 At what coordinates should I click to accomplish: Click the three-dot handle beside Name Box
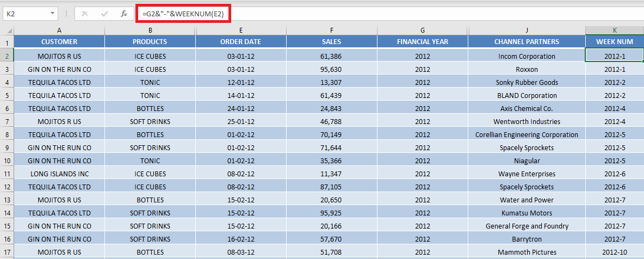66,14
